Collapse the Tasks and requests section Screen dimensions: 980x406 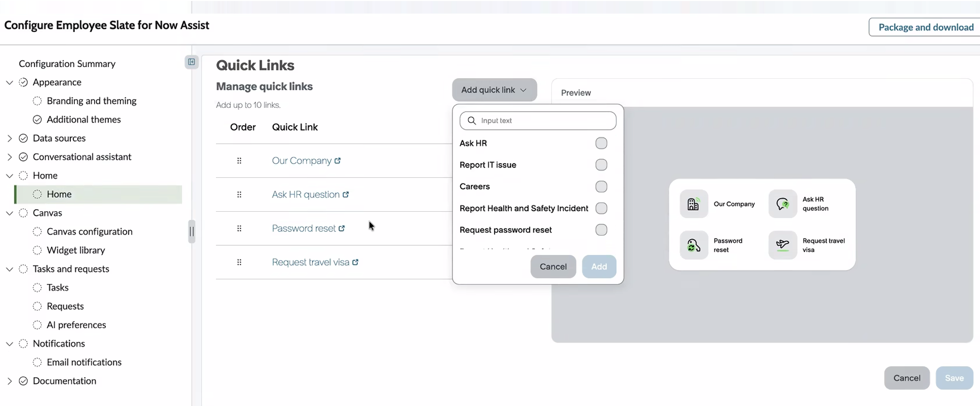point(9,269)
